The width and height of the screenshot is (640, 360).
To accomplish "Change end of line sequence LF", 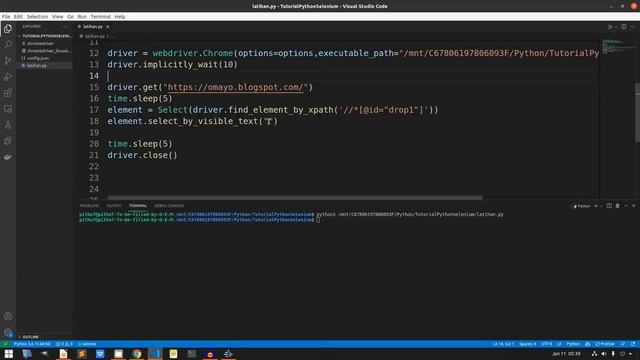I will 559,344.
